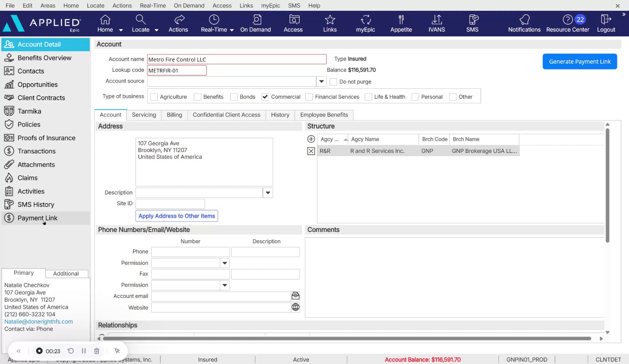Screen dimensions: 629x364
Task: Open the History tab
Action: pos(280,115)
